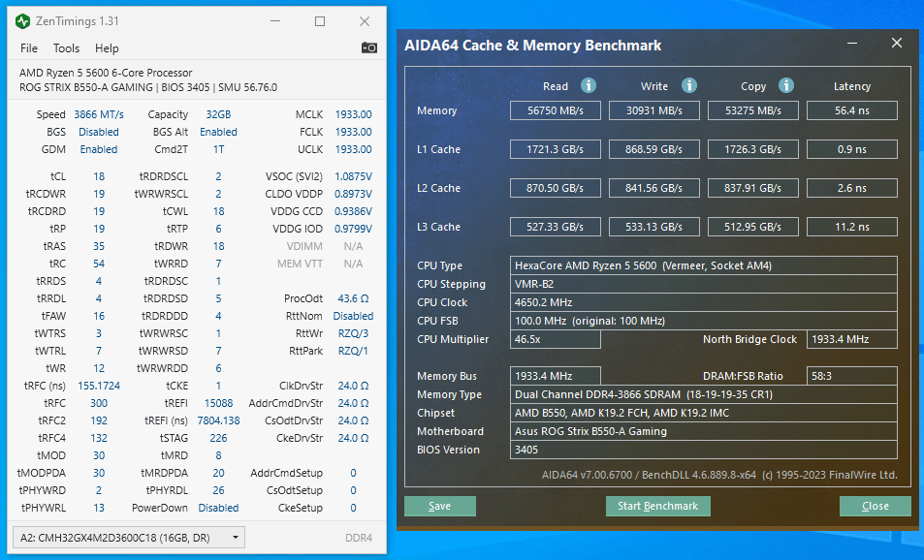Viewport: 924px width, 560px height.
Task: Click the Chipset AMD B550 field
Action: click(x=704, y=413)
